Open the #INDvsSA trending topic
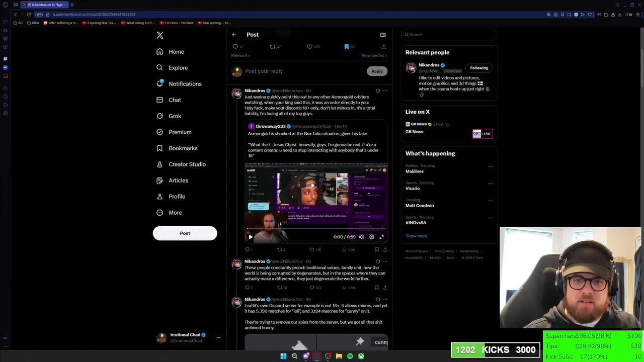Viewport: 644px width, 362px height. click(x=416, y=223)
